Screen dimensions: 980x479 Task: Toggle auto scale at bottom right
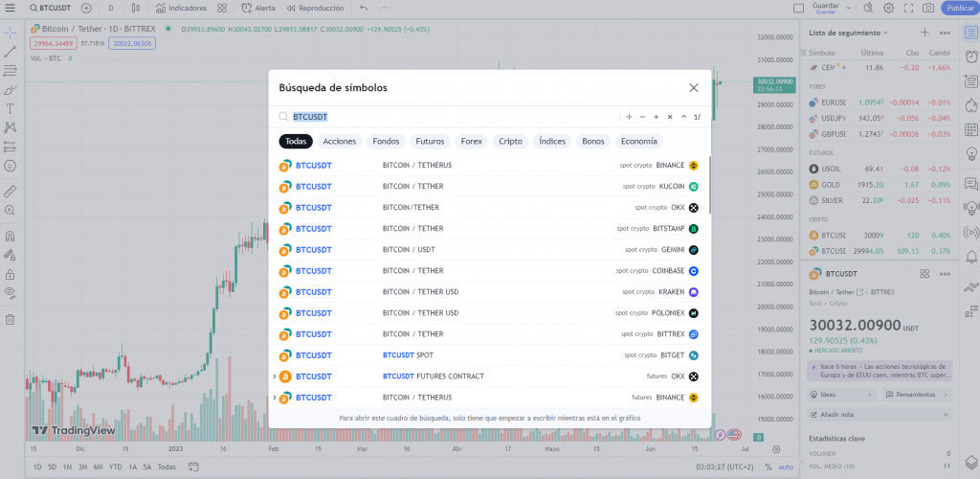pos(786,467)
